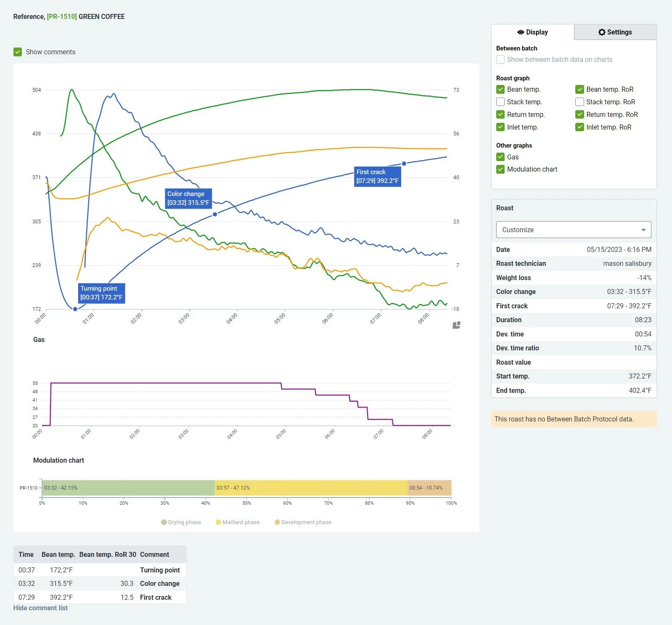This screenshot has width=672, height=625.
Task: Click the Development phase legend dot
Action: tap(277, 522)
